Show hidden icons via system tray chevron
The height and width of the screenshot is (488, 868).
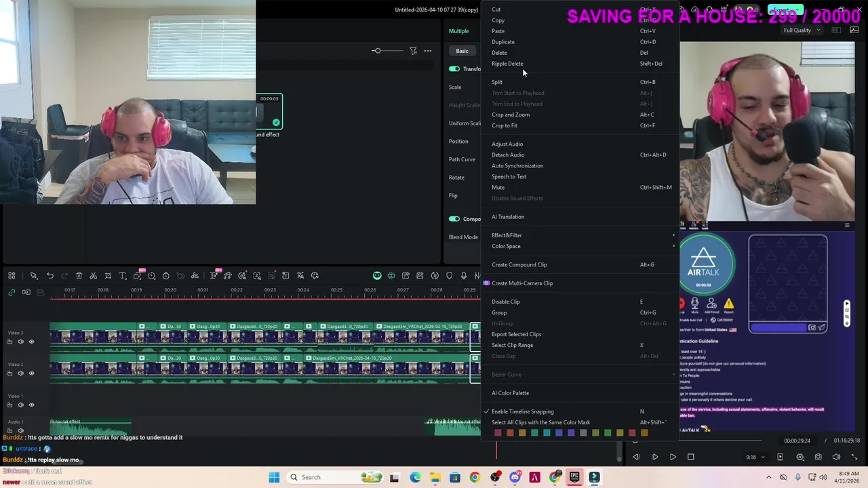click(768, 477)
